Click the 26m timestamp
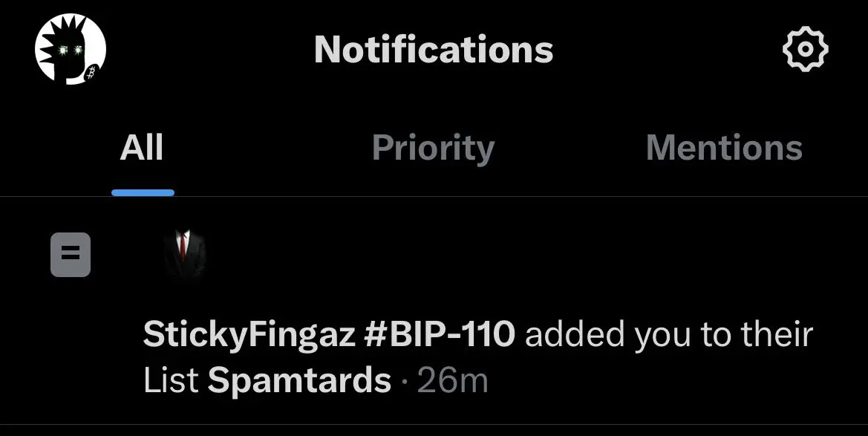 452,380
